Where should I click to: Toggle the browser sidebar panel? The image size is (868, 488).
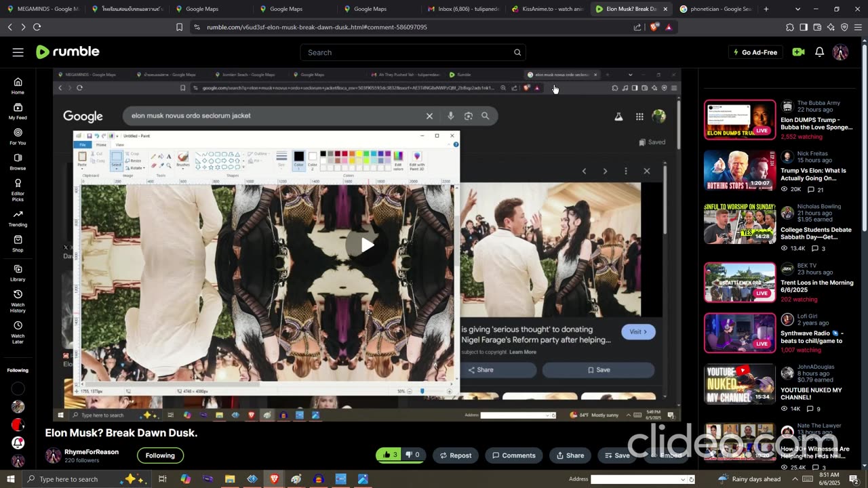pyautogui.click(x=804, y=27)
